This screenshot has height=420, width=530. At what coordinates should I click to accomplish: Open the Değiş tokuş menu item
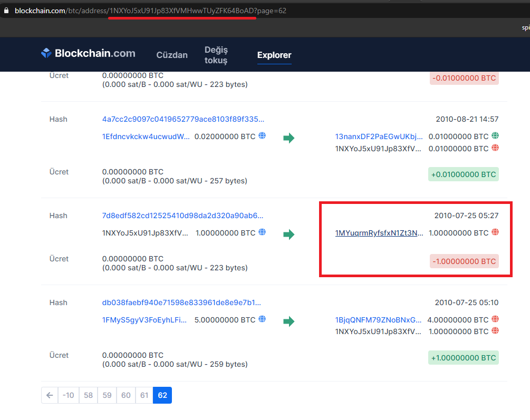tap(216, 55)
